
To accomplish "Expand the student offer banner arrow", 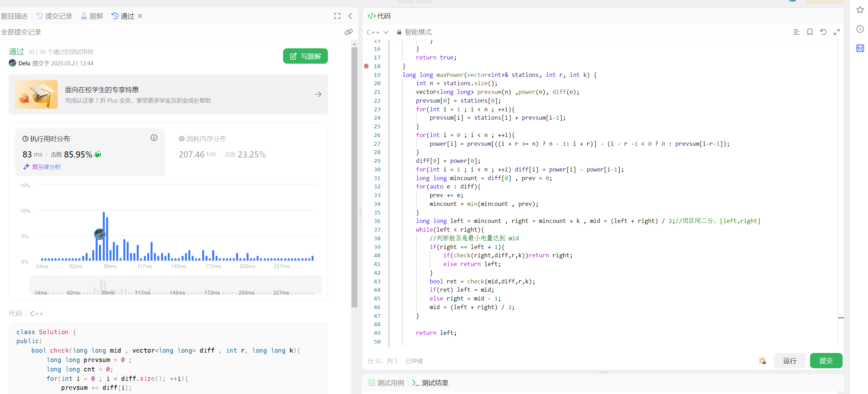I will [x=318, y=94].
